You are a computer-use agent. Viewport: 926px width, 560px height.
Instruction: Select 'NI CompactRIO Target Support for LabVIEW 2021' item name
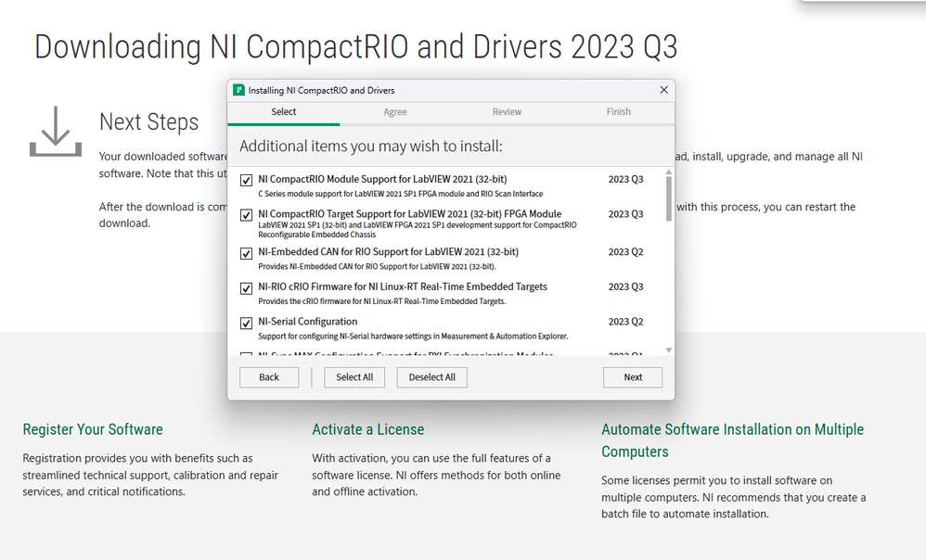(410, 213)
